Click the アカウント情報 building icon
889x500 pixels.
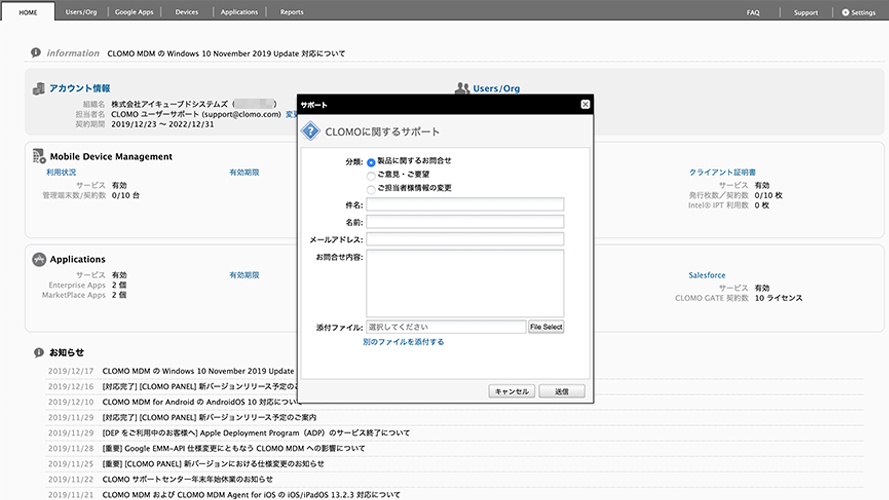[39, 88]
